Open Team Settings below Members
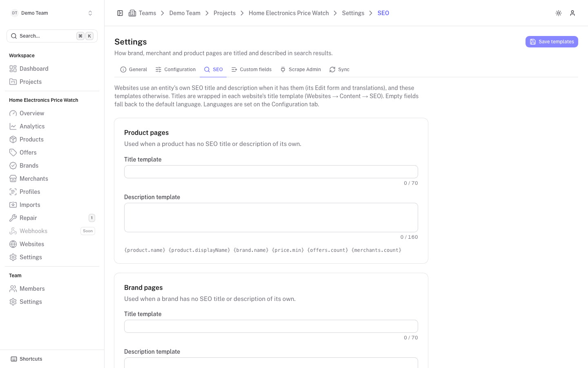 click(52, 302)
